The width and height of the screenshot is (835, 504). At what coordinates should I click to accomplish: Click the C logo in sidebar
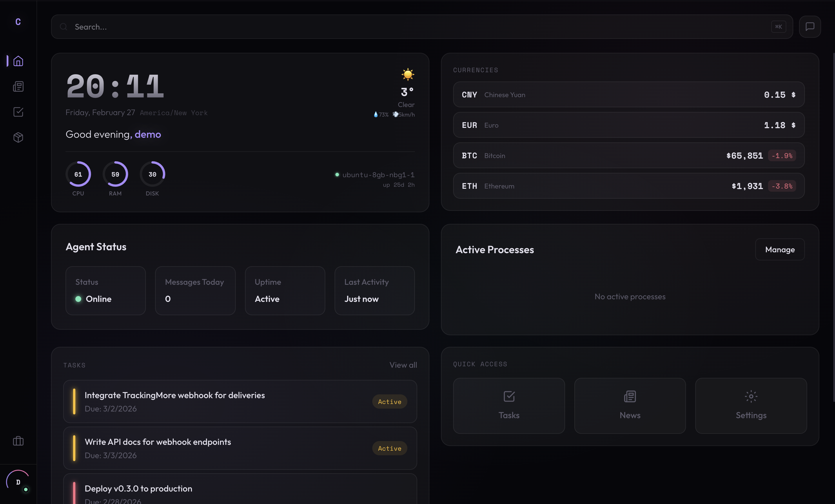18,22
